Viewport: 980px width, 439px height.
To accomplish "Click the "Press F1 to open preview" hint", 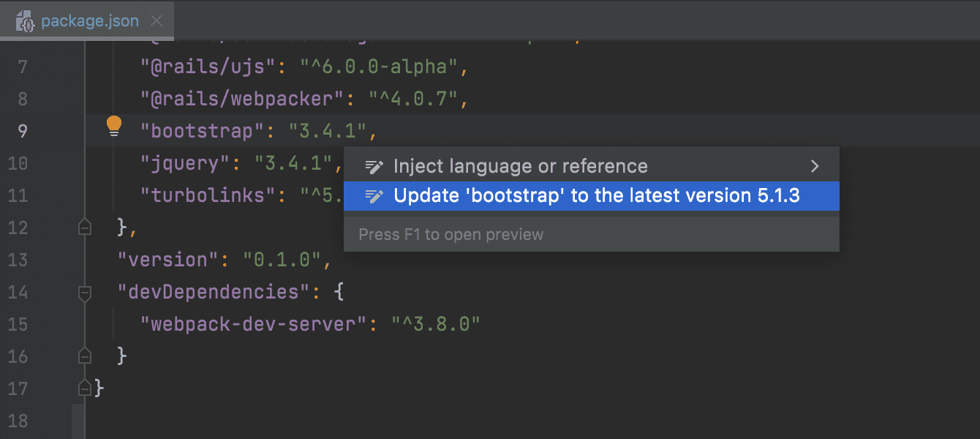I will tap(451, 235).
